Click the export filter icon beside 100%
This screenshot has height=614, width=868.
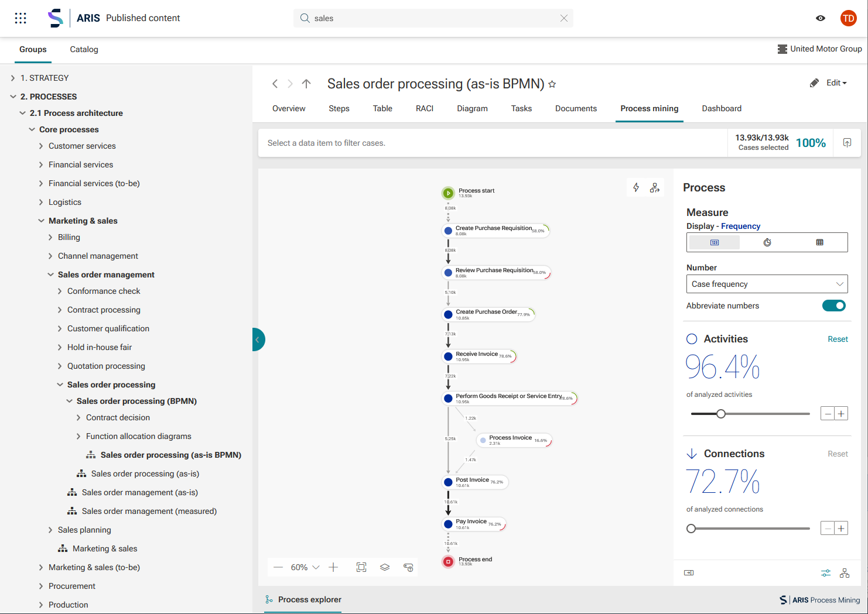point(847,143)
